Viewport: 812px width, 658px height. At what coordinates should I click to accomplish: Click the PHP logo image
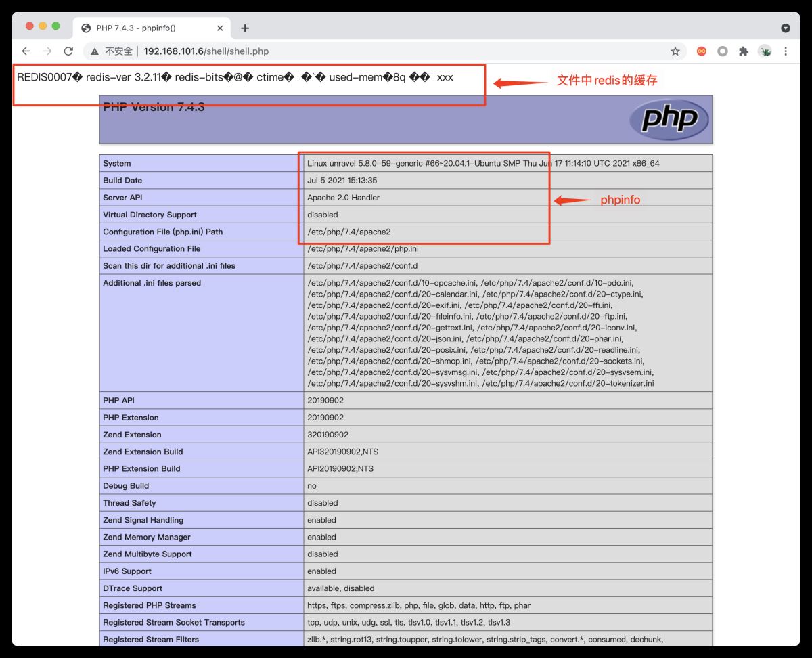[669, 119]
